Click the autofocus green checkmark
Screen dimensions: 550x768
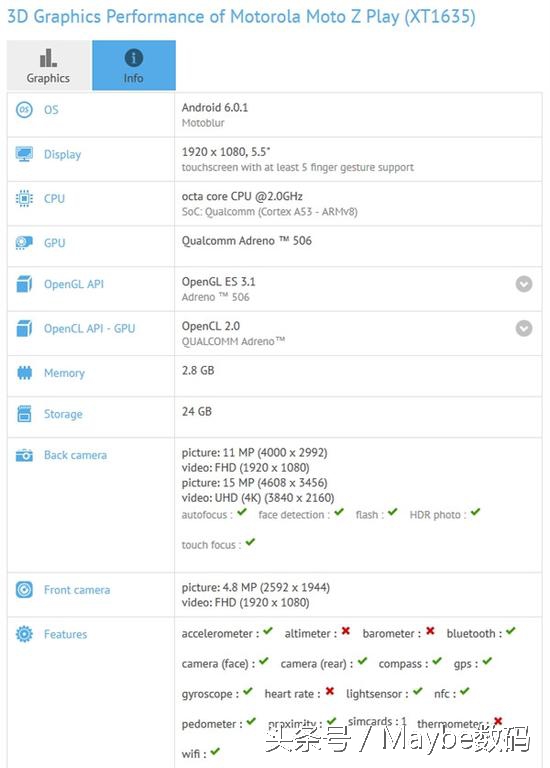242,512
